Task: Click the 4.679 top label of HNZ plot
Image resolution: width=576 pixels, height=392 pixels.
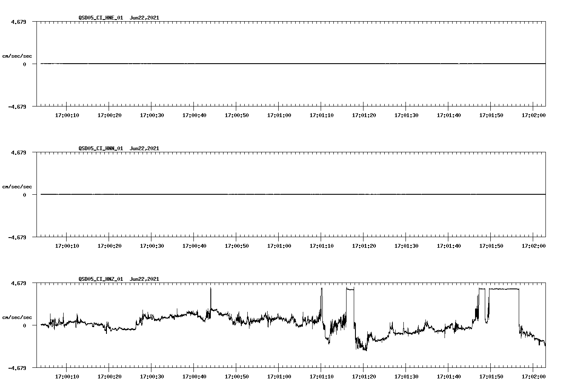Action: pos(18,283)
